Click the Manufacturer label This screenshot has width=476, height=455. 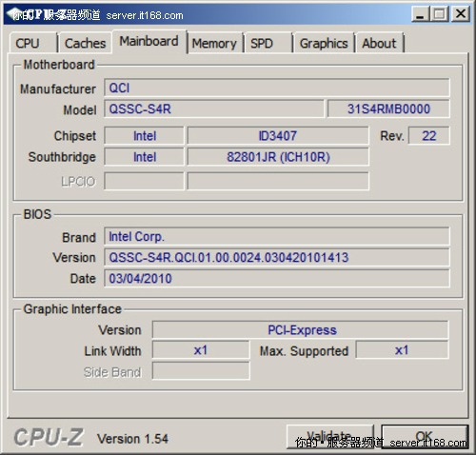pyautogui.click(x=58, y=89)
